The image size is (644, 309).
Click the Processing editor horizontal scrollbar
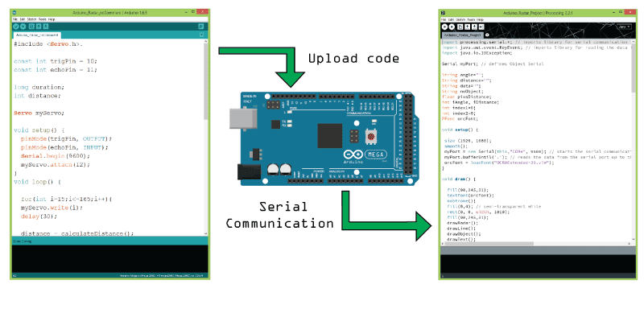coord(536,244)
